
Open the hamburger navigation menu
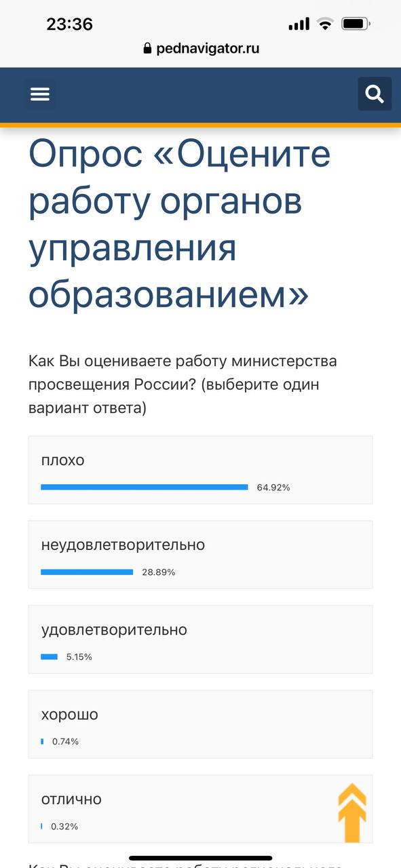click(40, 94)
